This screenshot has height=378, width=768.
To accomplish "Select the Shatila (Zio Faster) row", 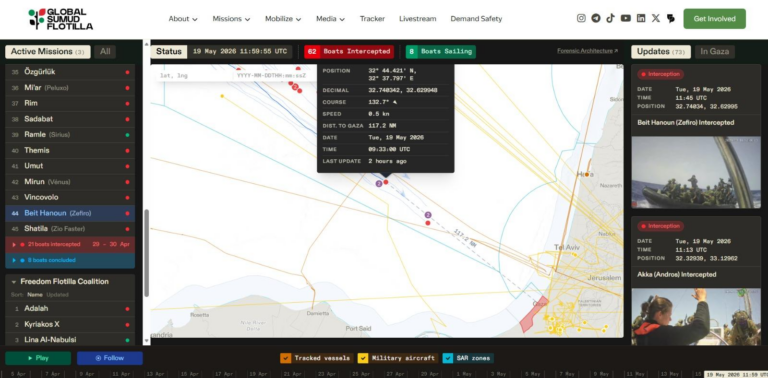I will tap(70, 229).
